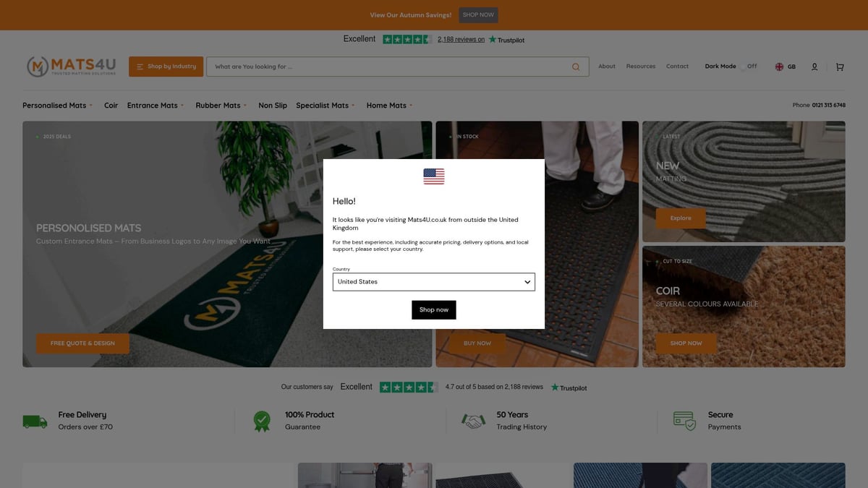The height and width of the screenshot is (488, 868).
Task: Click the search magnifier icon
Action: 576,67
